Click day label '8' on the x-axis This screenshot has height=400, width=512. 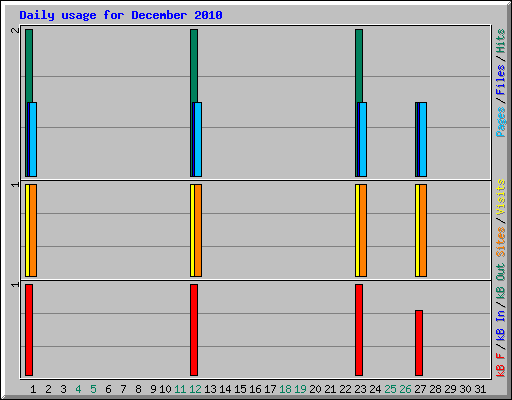click(138, 389)
